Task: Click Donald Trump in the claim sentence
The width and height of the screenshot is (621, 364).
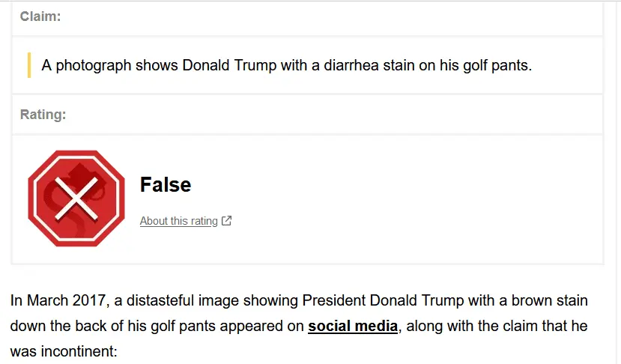Action: (x=230, y=65)
